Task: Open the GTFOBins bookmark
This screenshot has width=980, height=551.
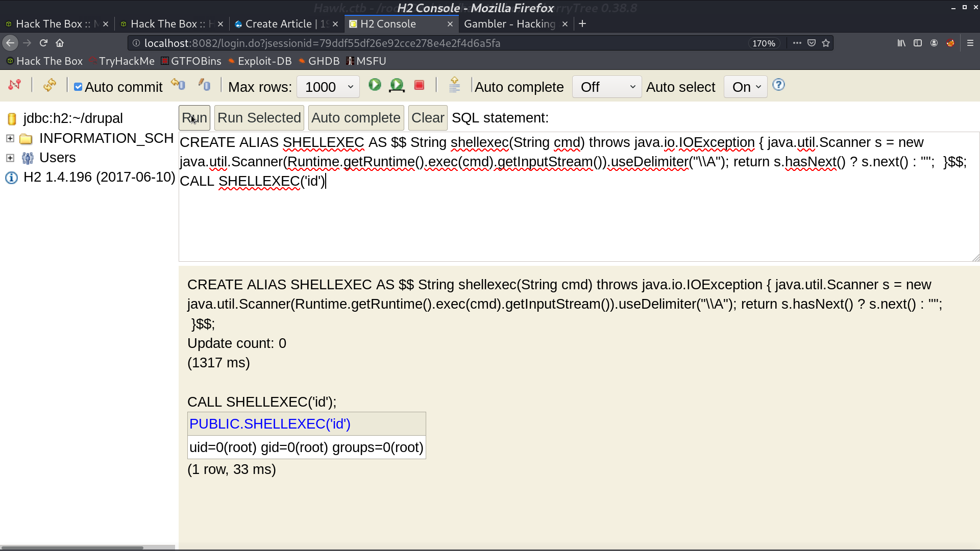Action: point(191,61)
